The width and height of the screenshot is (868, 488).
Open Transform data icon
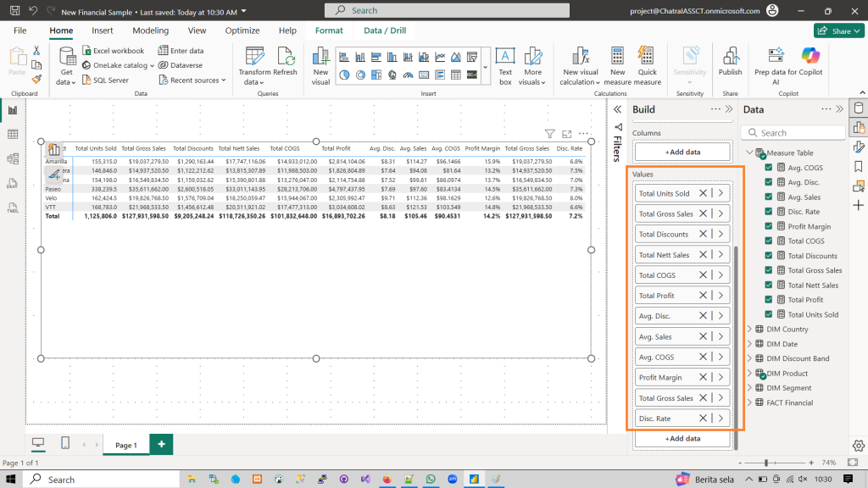[x=253, y=57]
